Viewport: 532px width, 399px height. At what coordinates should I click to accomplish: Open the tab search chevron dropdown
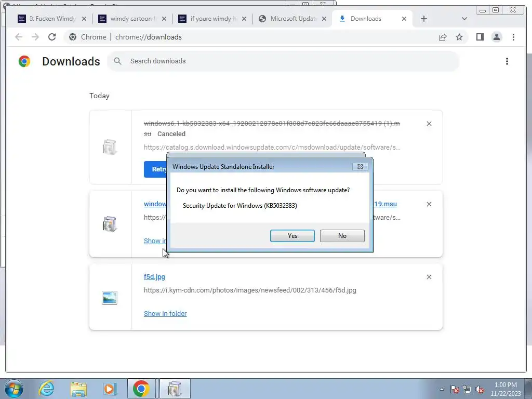coord(464,19)
